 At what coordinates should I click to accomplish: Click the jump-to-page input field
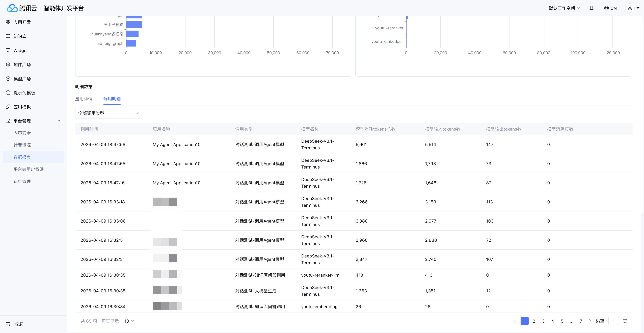coord(613,321)
